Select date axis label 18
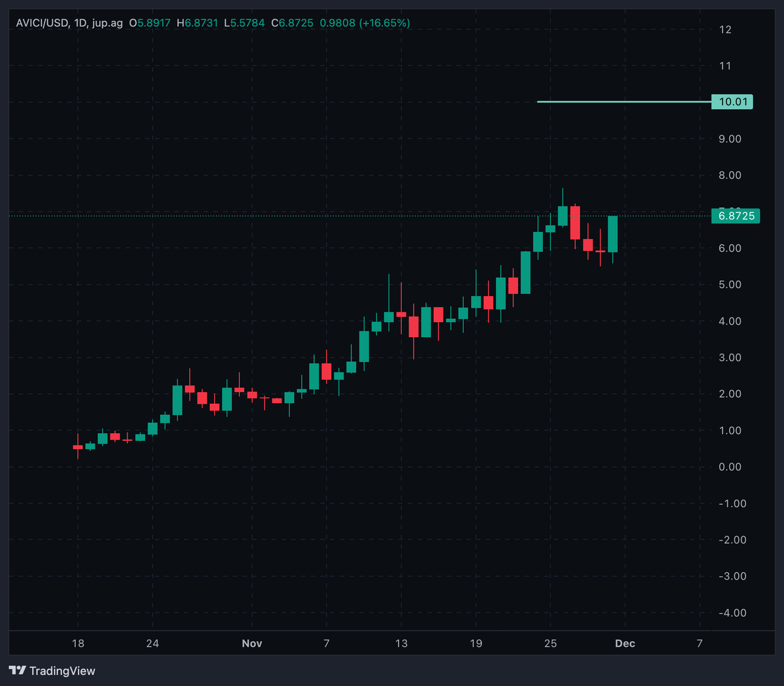This screenshot has height=686, width=784. (x=78, y=644)
